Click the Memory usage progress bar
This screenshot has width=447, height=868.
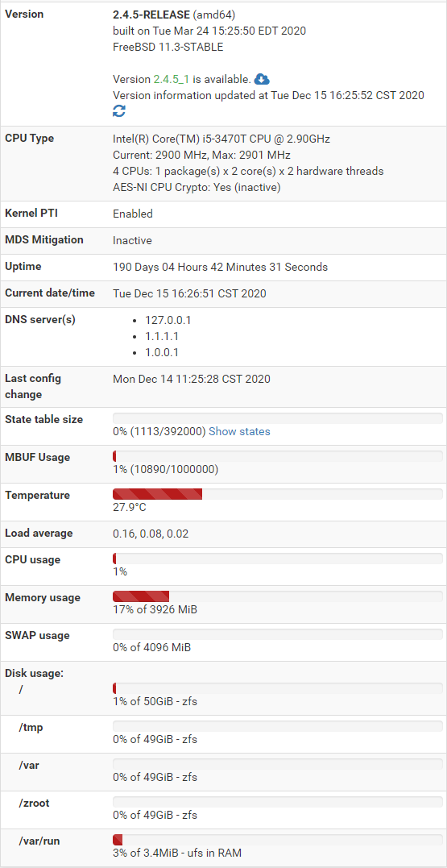(278, 596)
